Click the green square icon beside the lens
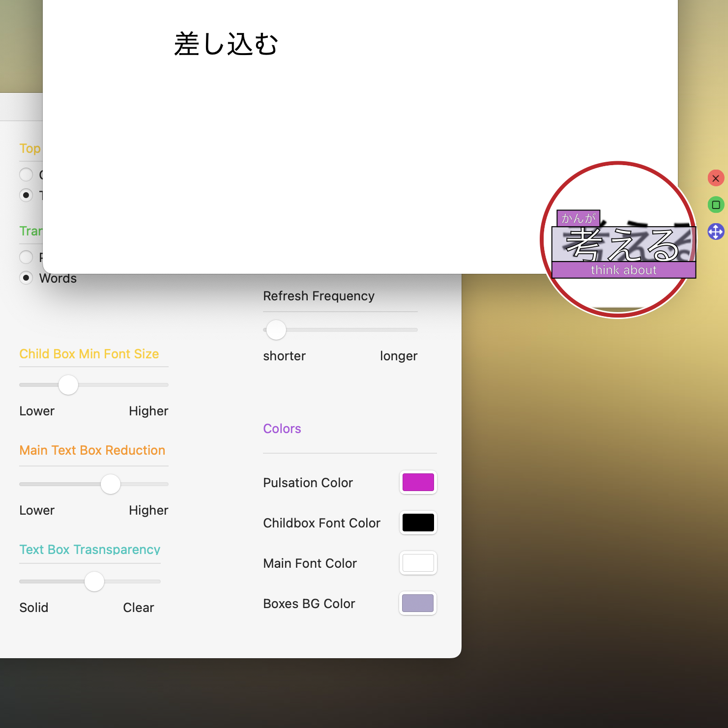 (x=716, y=205)
